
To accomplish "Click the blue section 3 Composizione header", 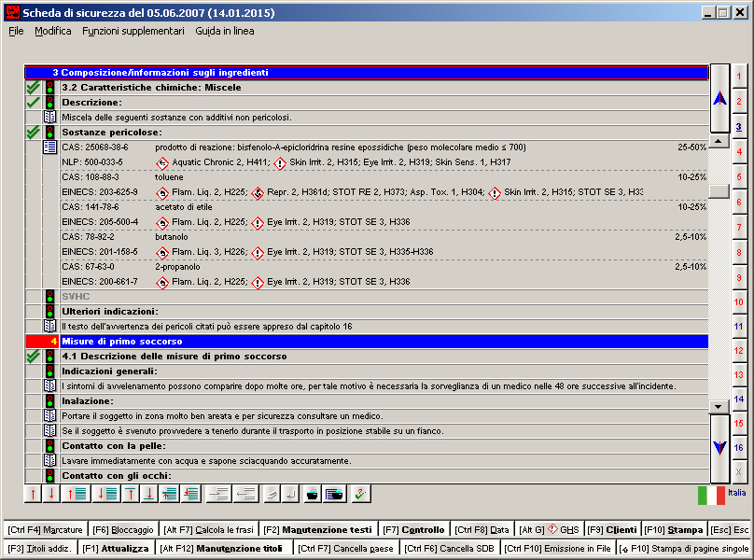I will tap(366, 72).
